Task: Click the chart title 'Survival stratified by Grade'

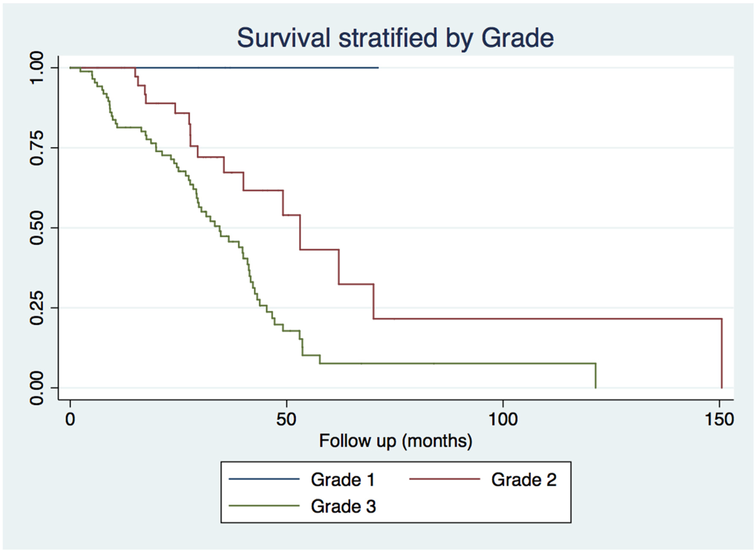Action: [x=395, y=38]
